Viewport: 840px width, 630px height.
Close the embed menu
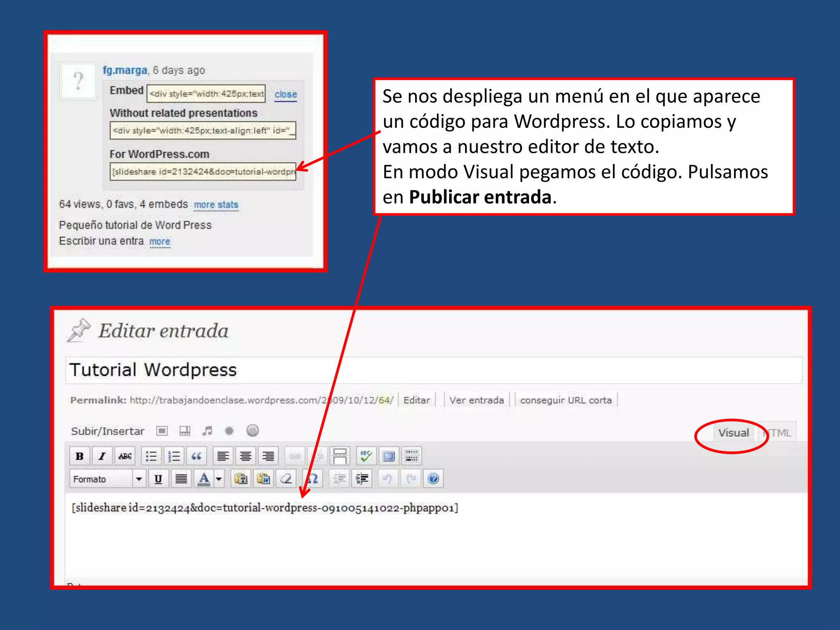tap(286, 94)
